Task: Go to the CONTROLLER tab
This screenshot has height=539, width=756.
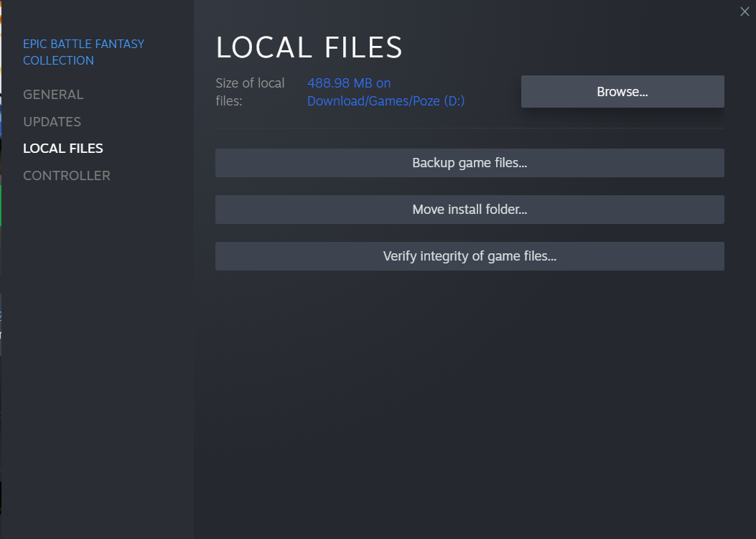Action: click(67, 176)
